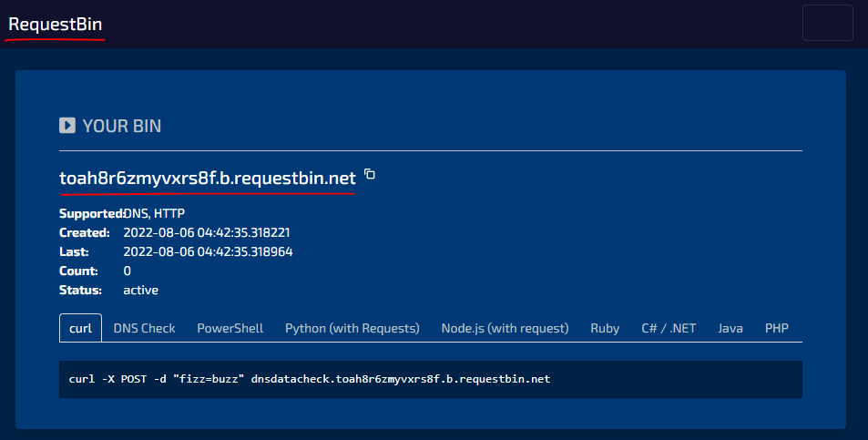The width and height of the screenshot is (868, 440).
Task: Click the Last label
Action: (x=74, y=251)
